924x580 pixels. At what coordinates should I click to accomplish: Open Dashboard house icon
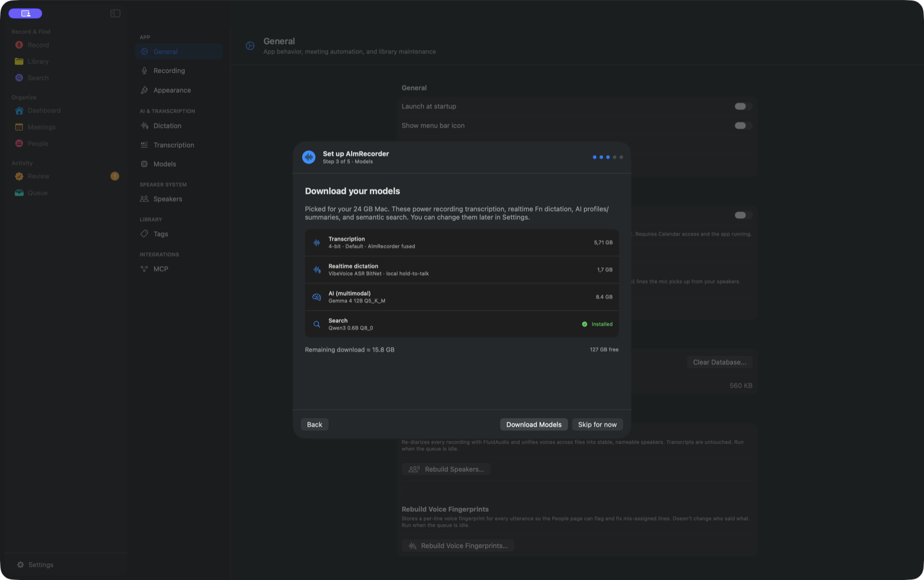point(19,110)
